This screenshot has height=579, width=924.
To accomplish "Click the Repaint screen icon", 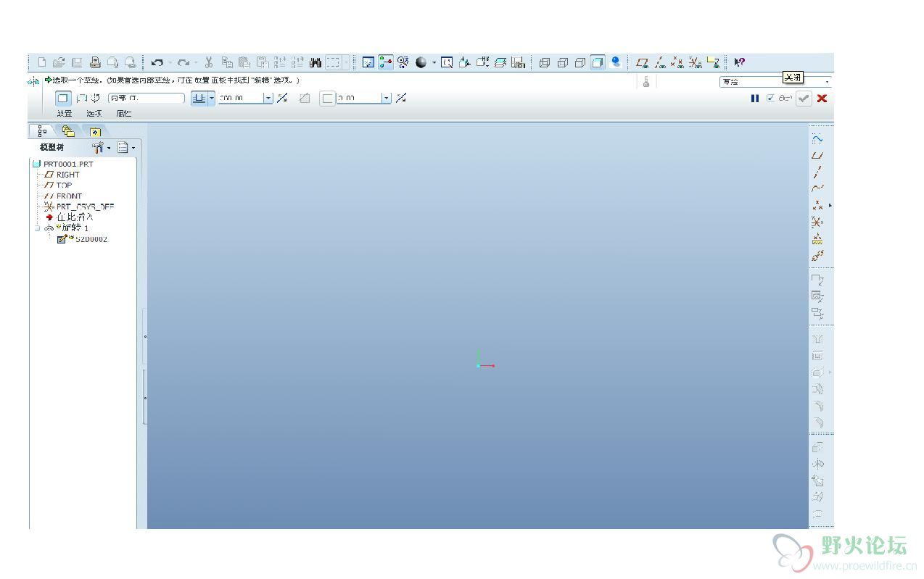I will pyautogui.click(x=368, y=63).
